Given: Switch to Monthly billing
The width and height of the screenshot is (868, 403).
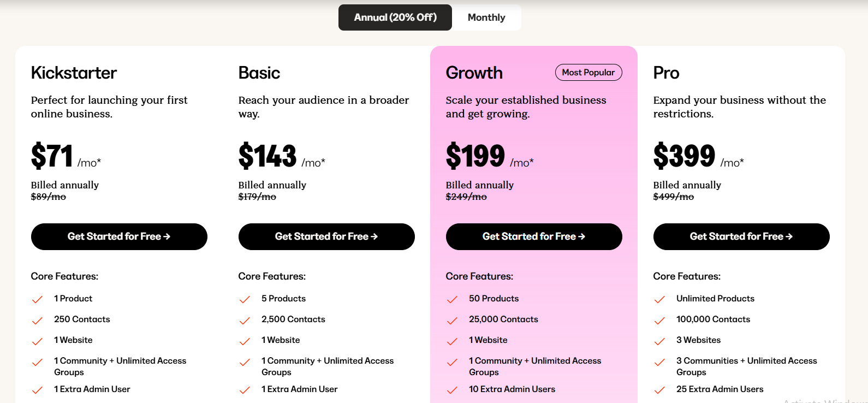Looking at the screenshot, I should pyautogui.click(x=486, y=17).
